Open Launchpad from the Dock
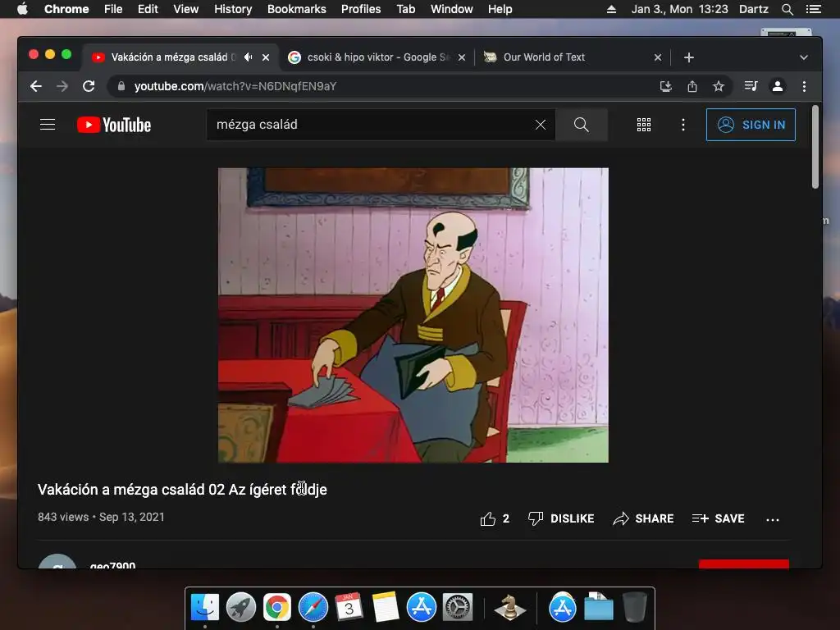Viewport: 840px width, 630px height. click(x=241, y=607)
